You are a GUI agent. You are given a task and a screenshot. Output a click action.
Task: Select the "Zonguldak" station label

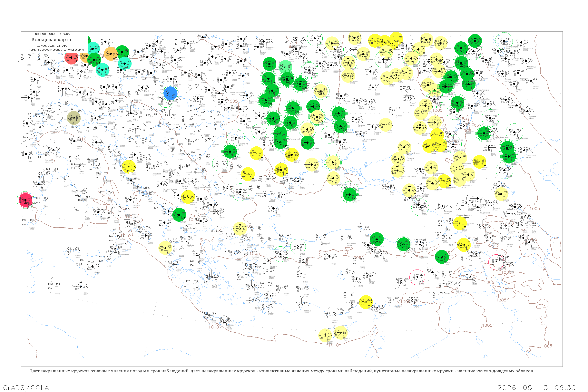coord(326,243)
